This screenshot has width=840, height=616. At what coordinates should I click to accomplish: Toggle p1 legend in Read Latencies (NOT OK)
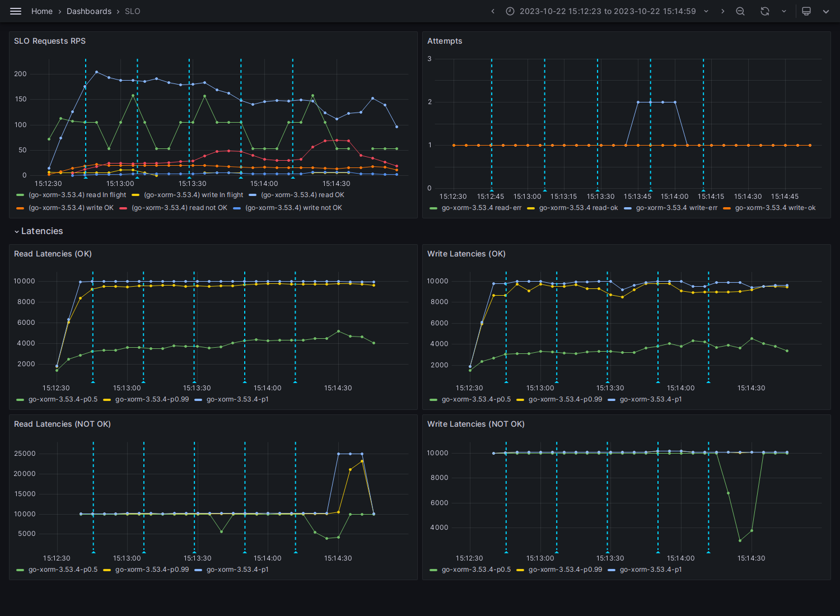(x=237, y=570)
